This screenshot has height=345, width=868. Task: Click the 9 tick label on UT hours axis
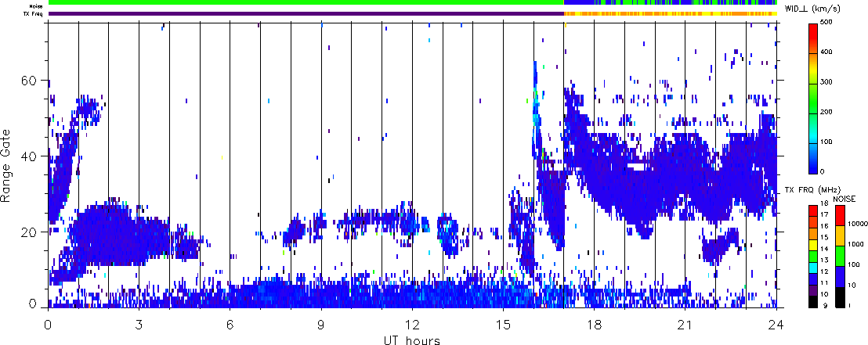pyautogui.click(x=321, y=325)
